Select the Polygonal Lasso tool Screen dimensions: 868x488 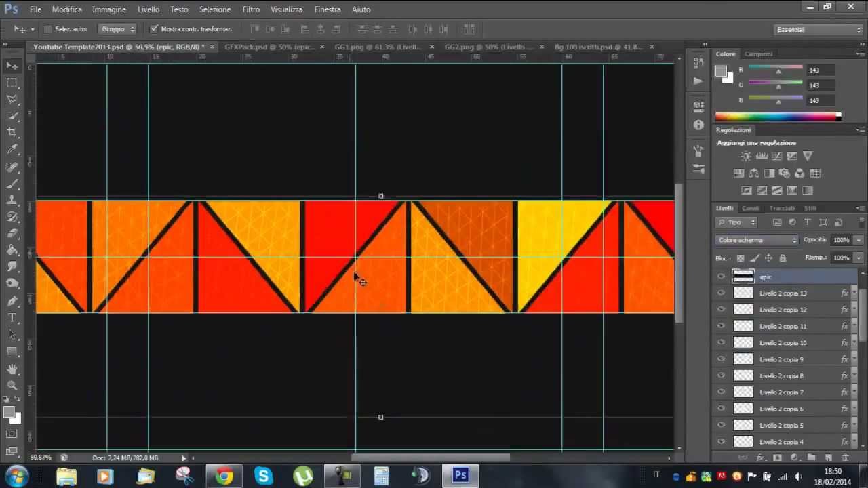coord(12,100)
